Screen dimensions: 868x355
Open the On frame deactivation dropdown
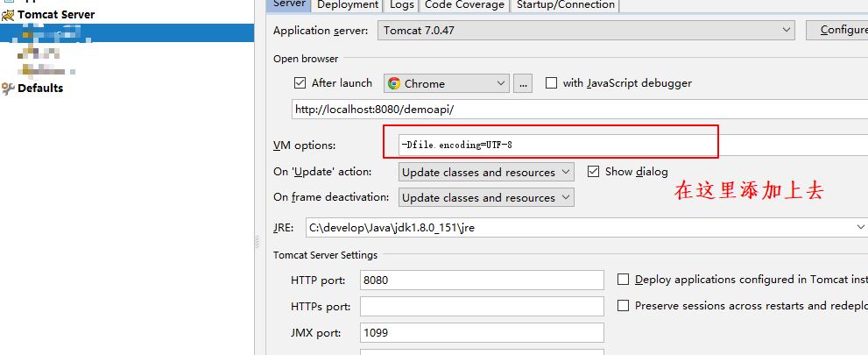[486, 198]
